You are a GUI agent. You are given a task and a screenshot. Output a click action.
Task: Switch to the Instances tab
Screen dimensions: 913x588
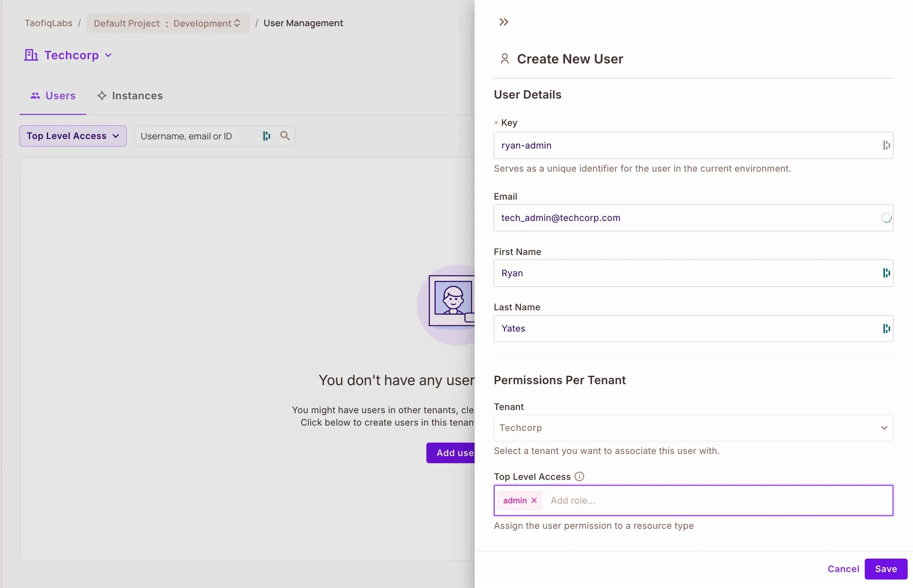130,96
